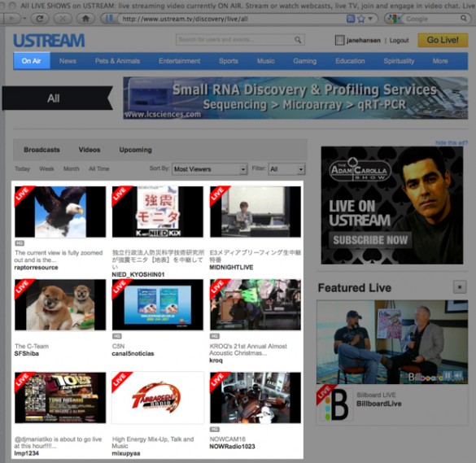This screenshot has width=476, height=463.
Task: Click the browser stop button
Action: 63,19
